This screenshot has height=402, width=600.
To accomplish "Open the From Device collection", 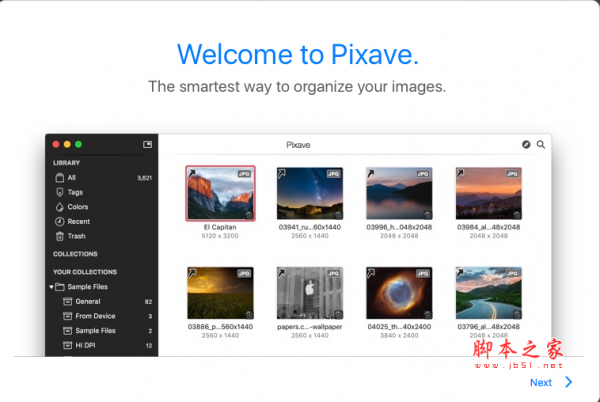I will click(102, 316).
